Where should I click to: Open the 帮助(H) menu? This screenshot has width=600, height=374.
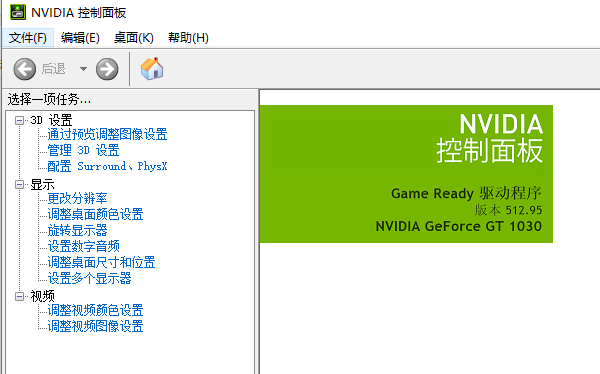click(x=188, y=38)
